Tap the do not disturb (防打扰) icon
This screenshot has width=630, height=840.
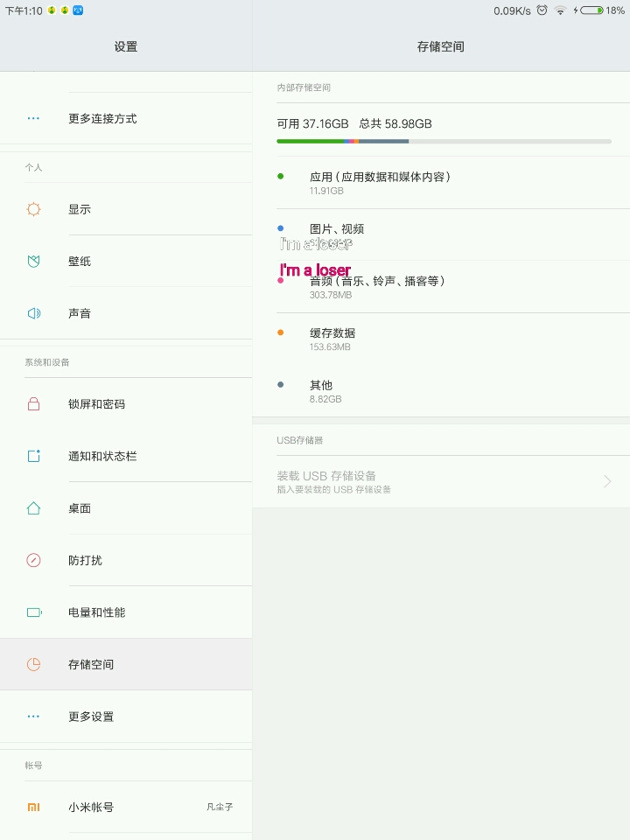pyautogui.click(x=33, y=560)
